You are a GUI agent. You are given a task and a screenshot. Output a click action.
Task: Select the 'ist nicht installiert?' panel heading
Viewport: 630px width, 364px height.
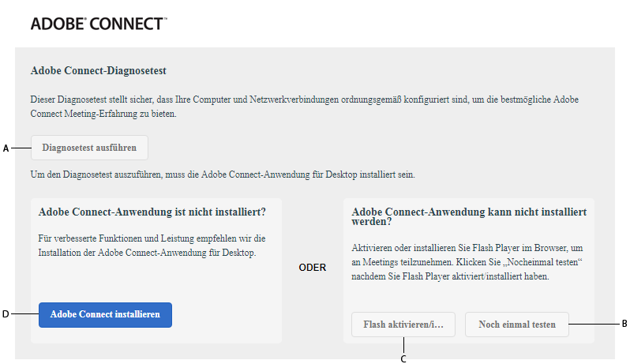pos(152,212)
